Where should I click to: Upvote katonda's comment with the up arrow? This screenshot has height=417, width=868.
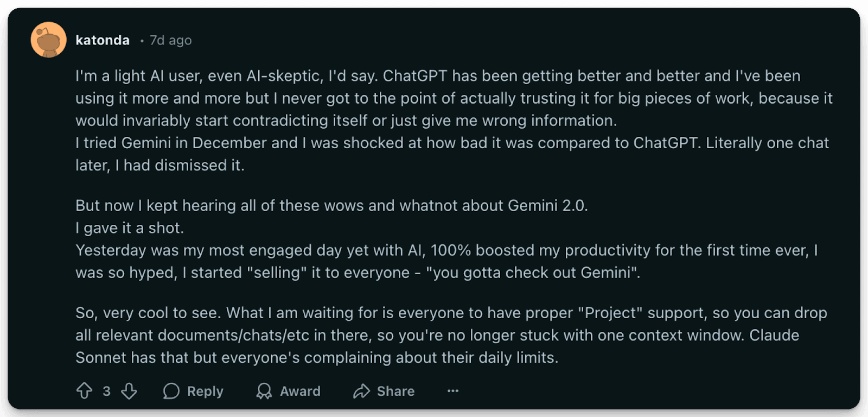coord(85,391)
